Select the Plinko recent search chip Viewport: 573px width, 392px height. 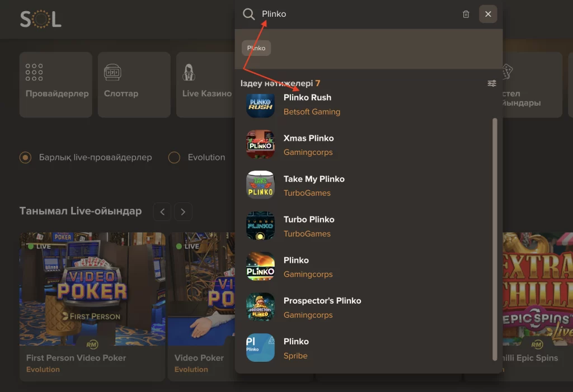pyautogui.click(x=256, y=48)
